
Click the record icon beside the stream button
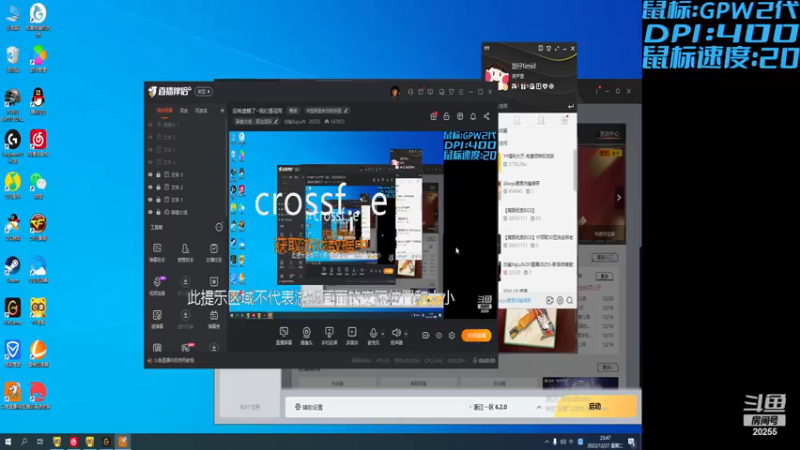[x=426, y=336]
